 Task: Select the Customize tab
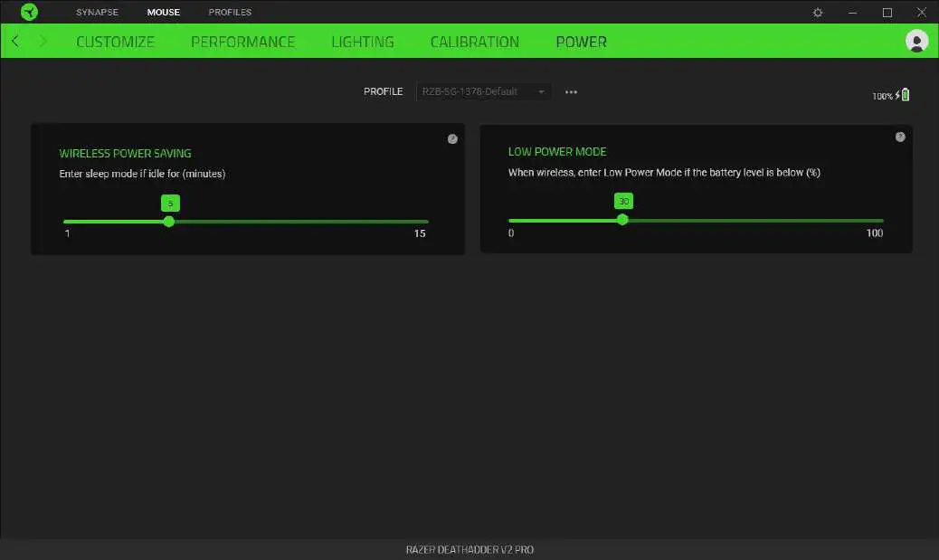click(115, 42)
